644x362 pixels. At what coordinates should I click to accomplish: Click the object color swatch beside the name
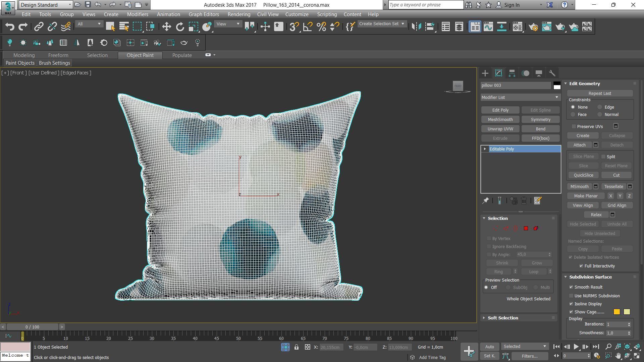click(x=557, y=85)
